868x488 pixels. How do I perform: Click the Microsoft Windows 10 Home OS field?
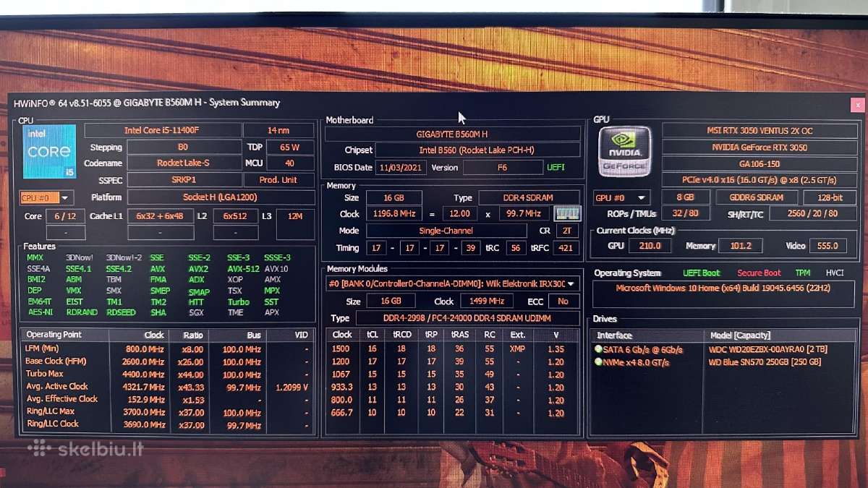tap(723, 294)
